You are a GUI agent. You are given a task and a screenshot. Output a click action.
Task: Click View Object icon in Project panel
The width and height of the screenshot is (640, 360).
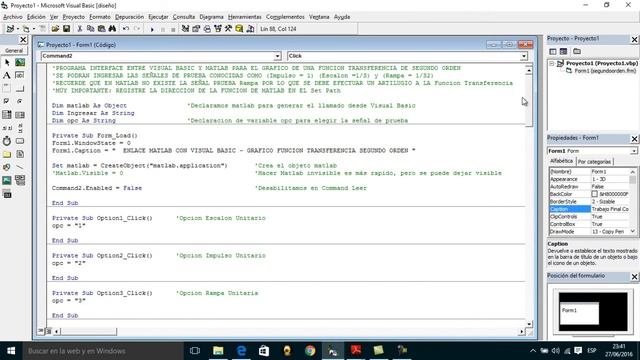(x=563, y=51)
